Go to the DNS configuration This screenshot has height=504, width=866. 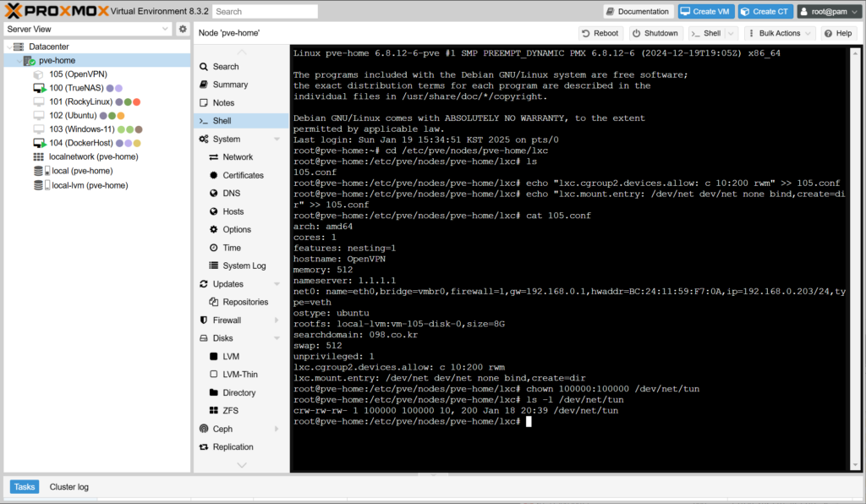click(x=231, y=194)
